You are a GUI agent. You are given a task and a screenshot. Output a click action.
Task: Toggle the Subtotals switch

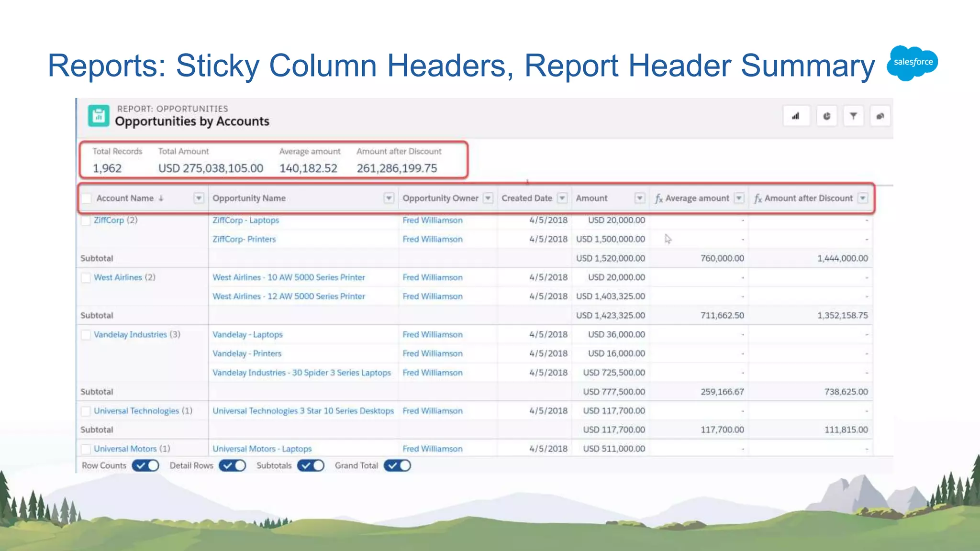click(x=311, y=465)
